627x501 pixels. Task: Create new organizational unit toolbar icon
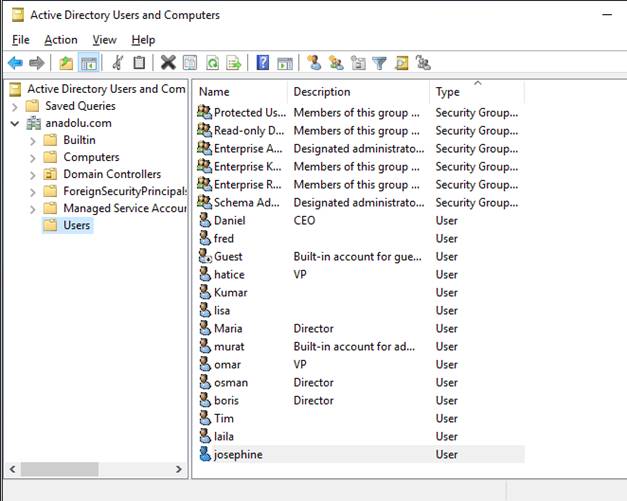[358, 63]
